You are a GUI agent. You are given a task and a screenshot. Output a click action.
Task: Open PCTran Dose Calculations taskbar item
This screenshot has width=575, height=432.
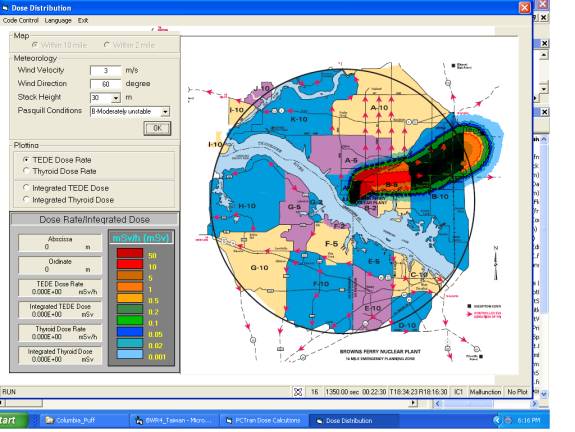coord(263,420)
